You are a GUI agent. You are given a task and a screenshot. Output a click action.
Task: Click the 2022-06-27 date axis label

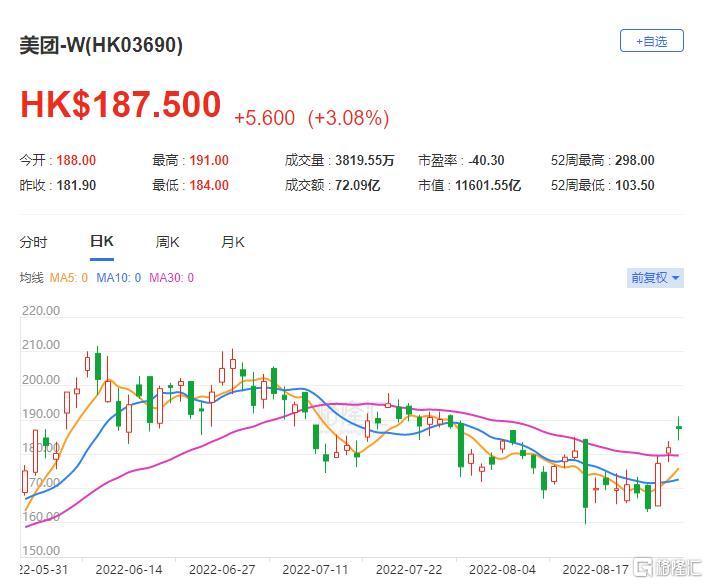click(x=222, y=570)
